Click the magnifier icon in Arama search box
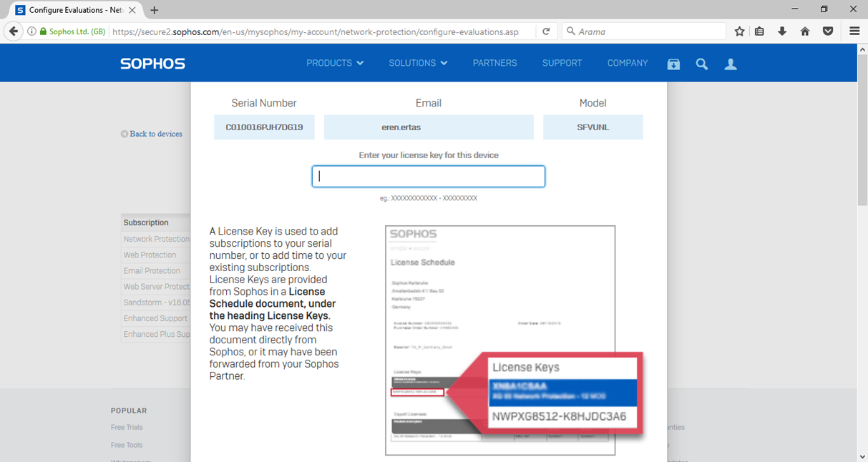868x462 pixels. point(571,31)
